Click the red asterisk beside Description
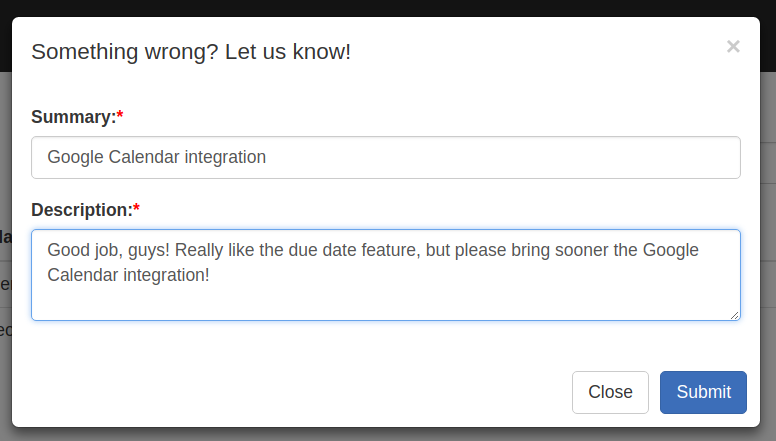 click(137, 207)
